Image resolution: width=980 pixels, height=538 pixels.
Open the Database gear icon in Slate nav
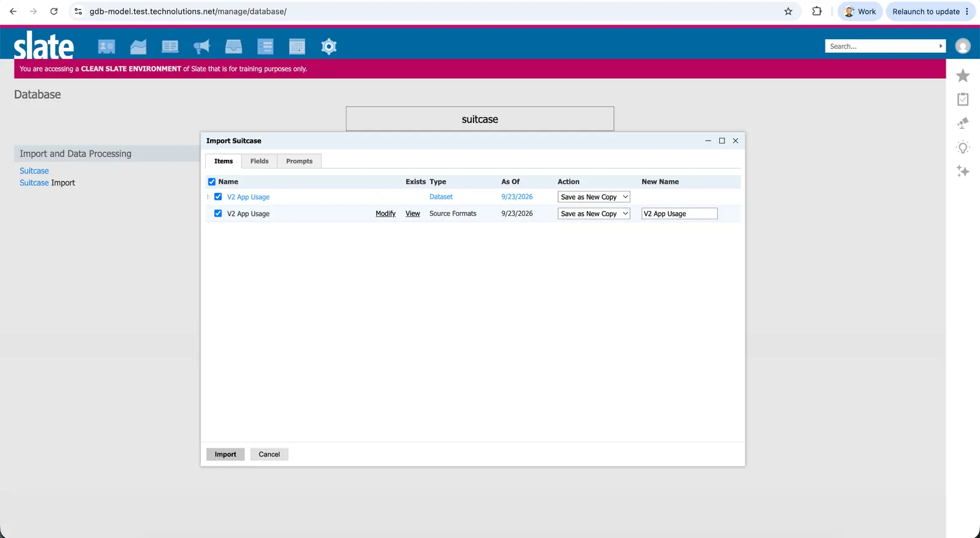tap(329, 47)
